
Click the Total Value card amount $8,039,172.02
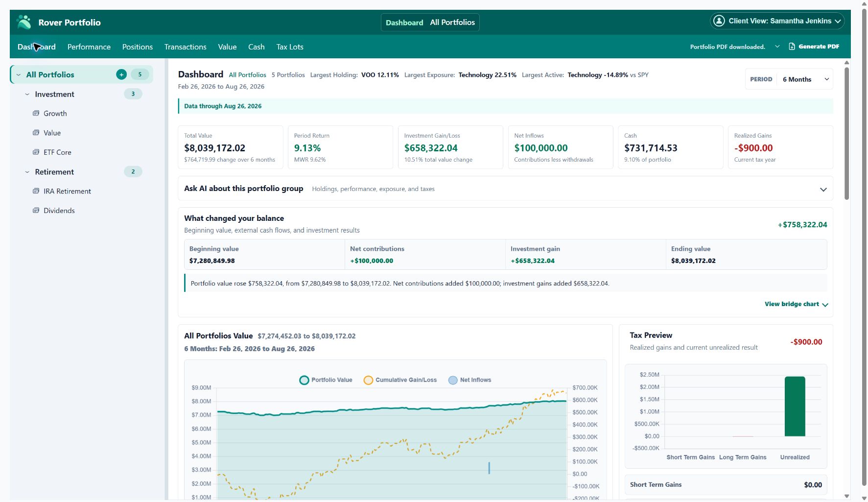(x=214, y=148)
